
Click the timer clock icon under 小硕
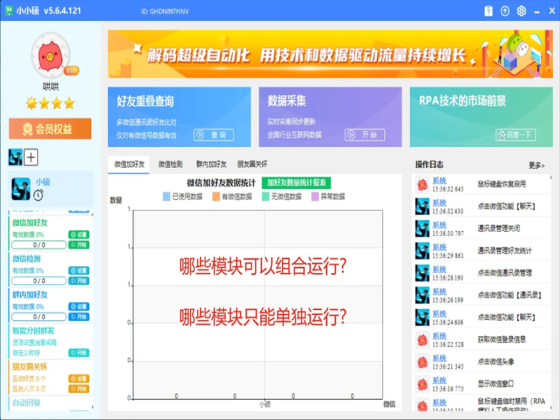pyautogui.click(x=38, y=195)
